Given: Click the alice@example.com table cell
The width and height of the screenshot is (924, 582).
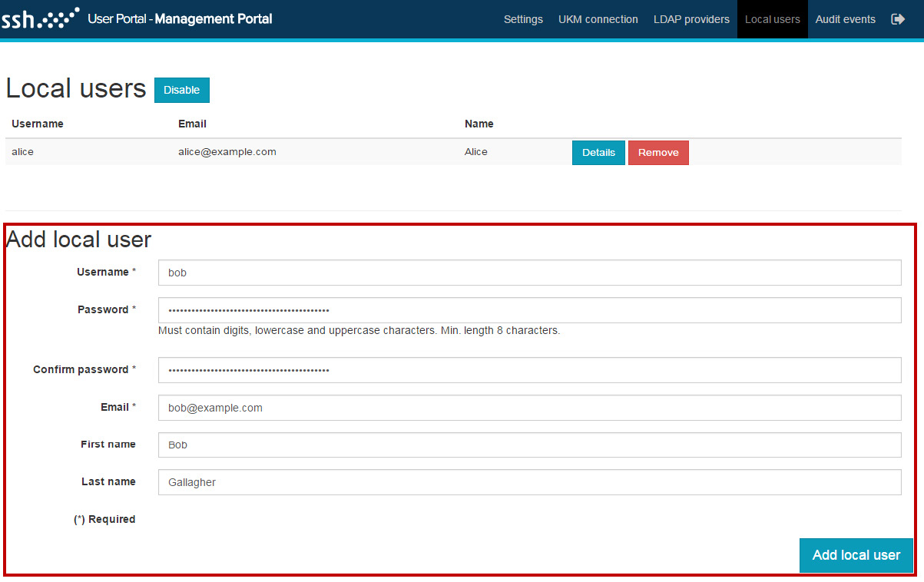Looking at the screenshot, I should tap(227, 152).
